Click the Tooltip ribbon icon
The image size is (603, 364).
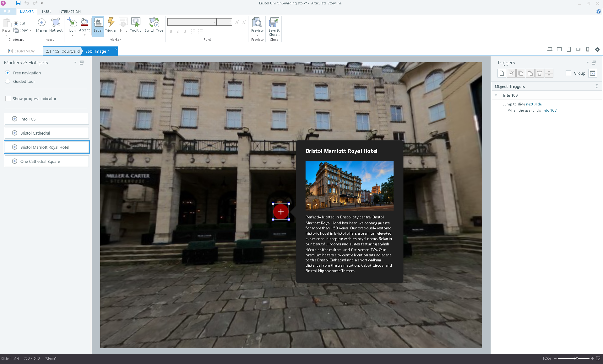pyautogui.click(x=136, y=25)
